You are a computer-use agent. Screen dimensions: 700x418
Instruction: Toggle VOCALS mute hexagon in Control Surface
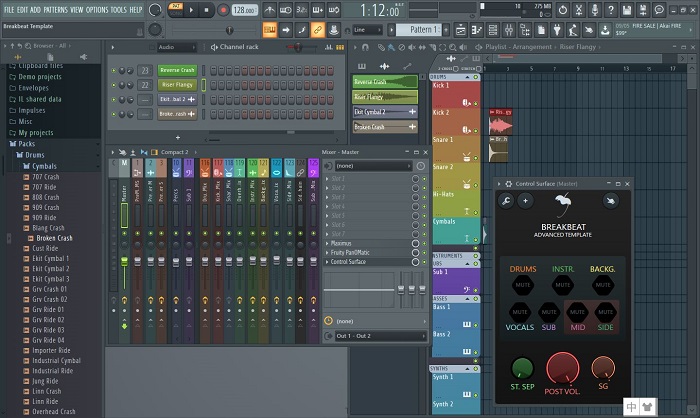pyautogui.click(x=520, y=312)
